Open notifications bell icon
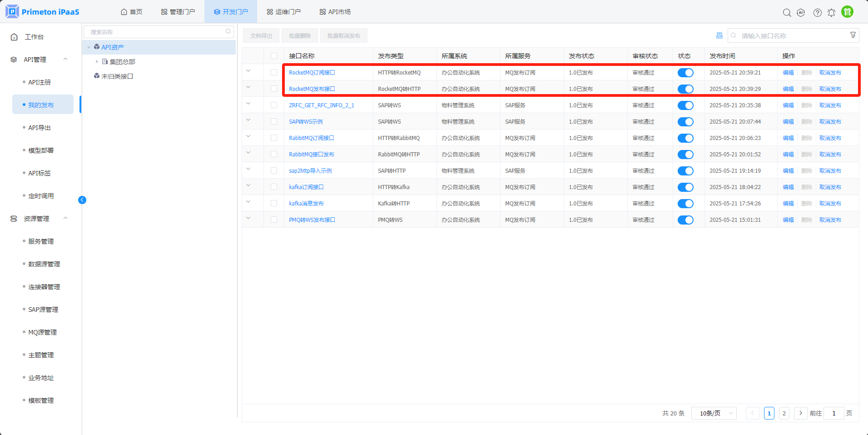This screenshot has width=868, height=435. click(831, 13)
